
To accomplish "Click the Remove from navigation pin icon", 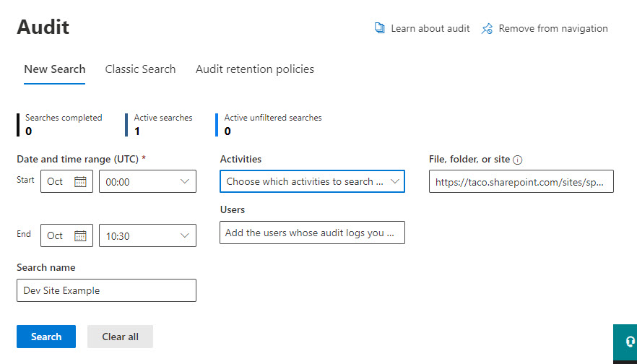I will tap(487, 28).
